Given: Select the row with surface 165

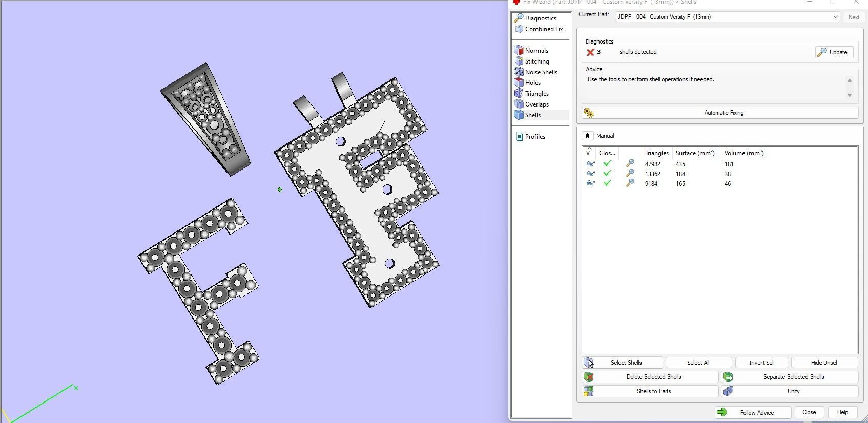Looking at the screenshot, I should click(x=720, y=184).
